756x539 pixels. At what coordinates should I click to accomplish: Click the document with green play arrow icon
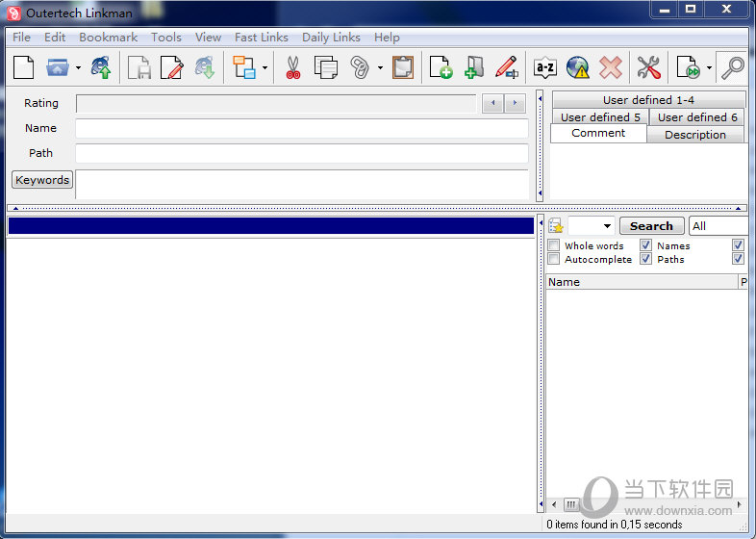[688, 67]
